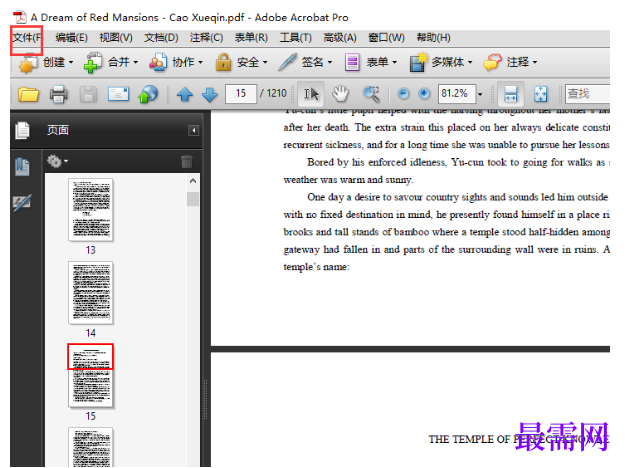Toggle scrolling page fit-width mode
This screenshot has width=627, height=468.
click(511, 94)
